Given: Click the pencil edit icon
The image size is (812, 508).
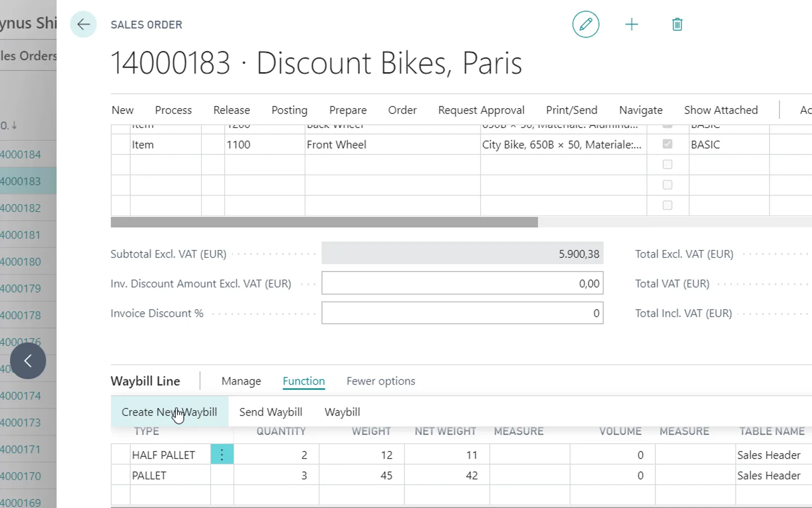Looking at the screenshot, I should [586, 24].
